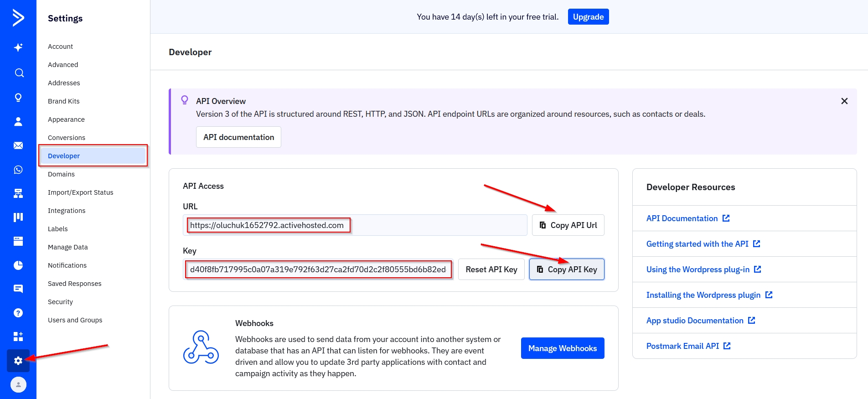Click the 'Developer Resources' heading text
Screen dimensions: 868x399
pyautogui.click(x=691, y=187)
